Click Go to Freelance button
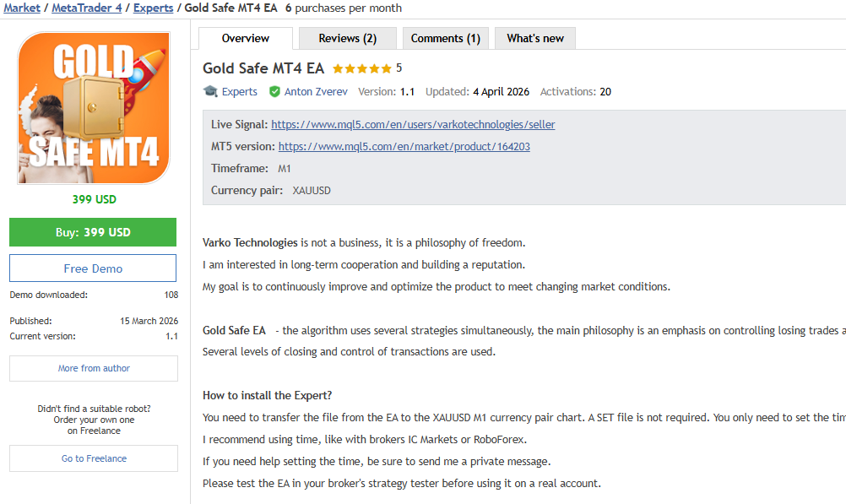Screen dimensions: 846x504 coord(94,458)
